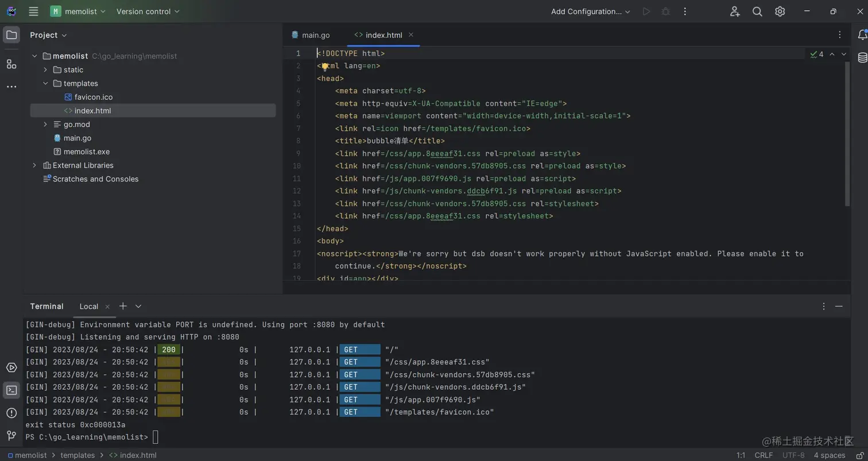Image resolution: width=868 pixels, height=461 pixels.
Task: Click index.html breadcrumb in status bar
Action: click(133, 455)
